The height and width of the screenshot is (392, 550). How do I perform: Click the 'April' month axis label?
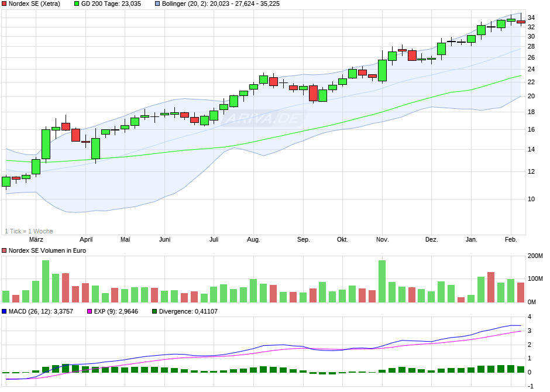(x=86, y=239)
